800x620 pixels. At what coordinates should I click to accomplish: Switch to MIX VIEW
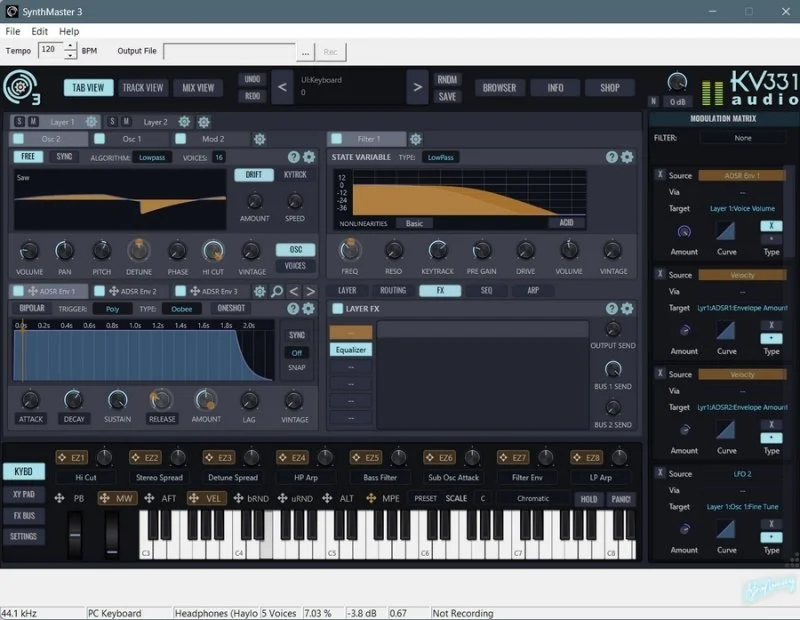point(198,88)
